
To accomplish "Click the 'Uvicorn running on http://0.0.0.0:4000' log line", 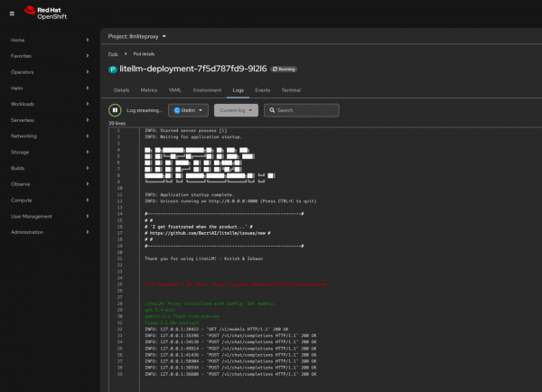I will pos(230,201).
